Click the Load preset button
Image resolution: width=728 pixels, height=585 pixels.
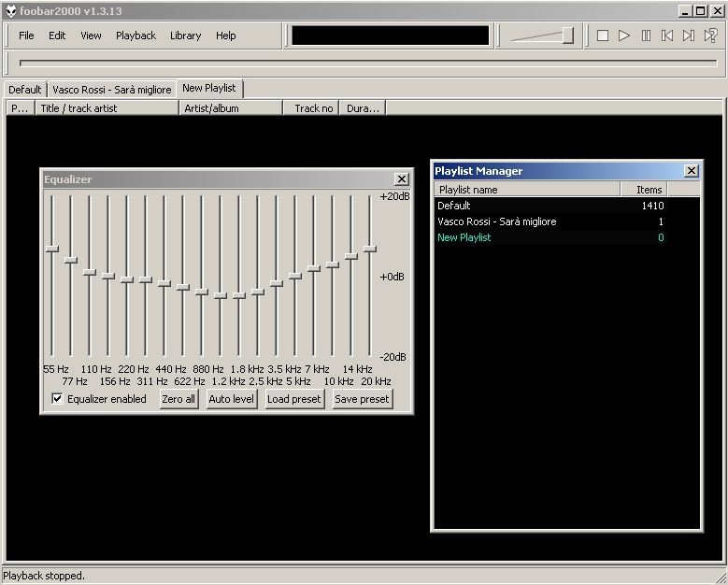click(293, 399)
